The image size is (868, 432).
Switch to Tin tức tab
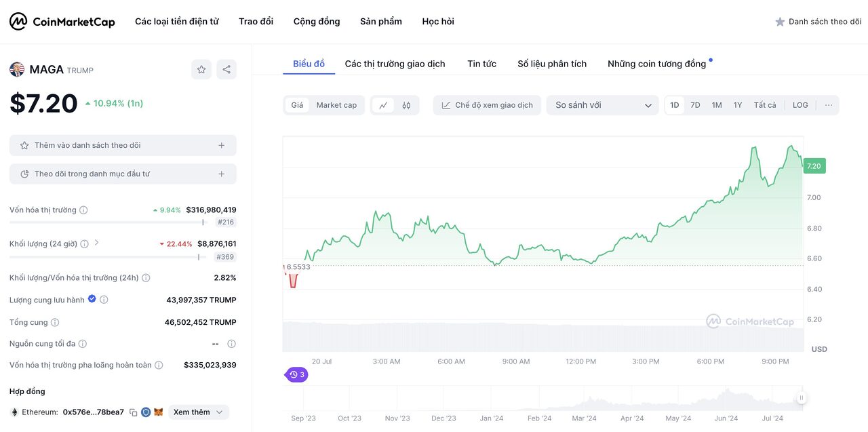[481, 64]
